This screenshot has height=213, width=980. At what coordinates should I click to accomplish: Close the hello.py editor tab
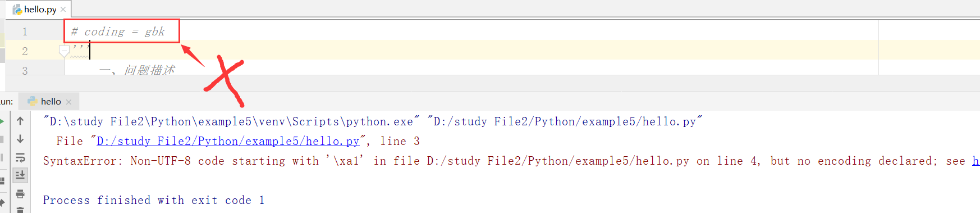click(x=63, y=10)
